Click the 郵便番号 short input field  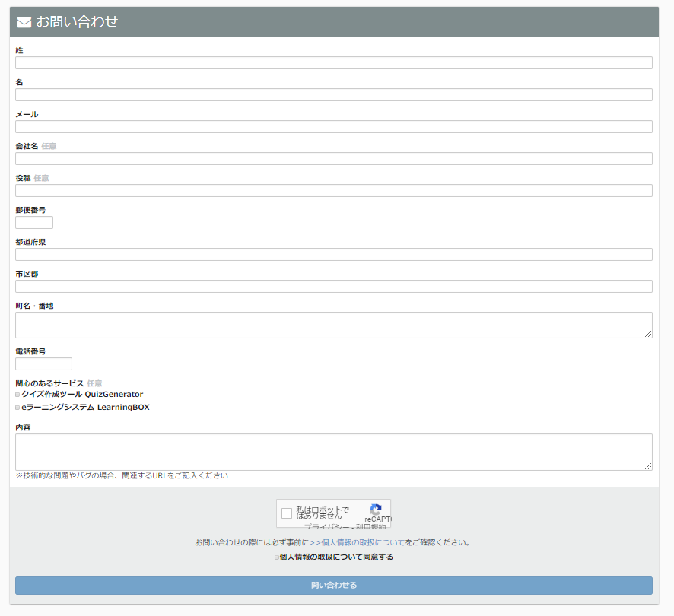[x=34, y=222]
